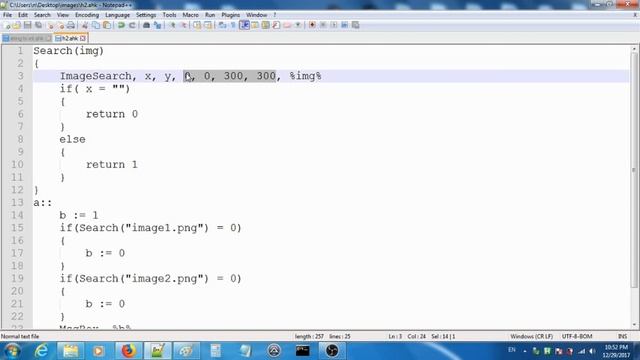The width and height of the screenshot is (640, 360).
Task: Create a new document via toolbar New icon
Action: click(x=7, y=25)
